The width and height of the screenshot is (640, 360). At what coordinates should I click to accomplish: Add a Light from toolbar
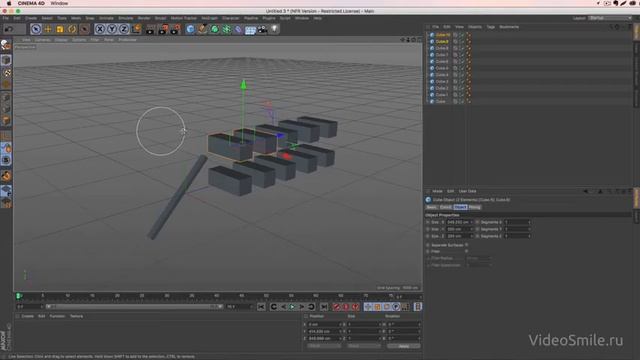(274, 29)
